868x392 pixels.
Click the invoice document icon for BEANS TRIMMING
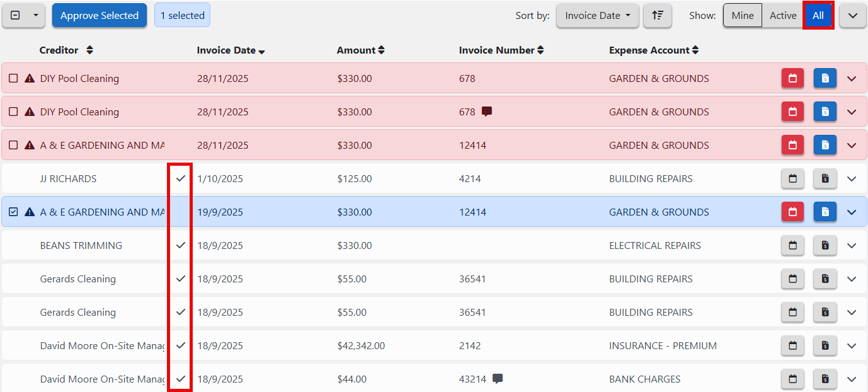coord(825,246)
